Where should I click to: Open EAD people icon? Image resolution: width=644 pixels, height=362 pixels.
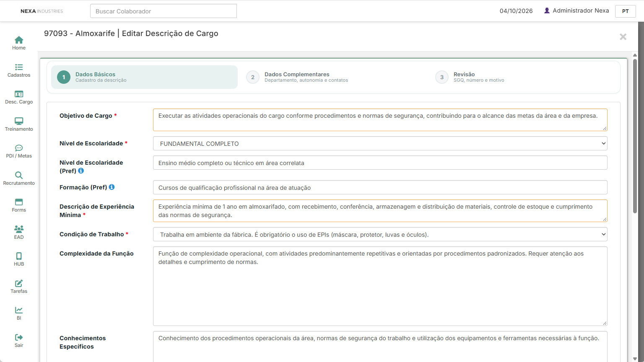(x=19, y=229)
